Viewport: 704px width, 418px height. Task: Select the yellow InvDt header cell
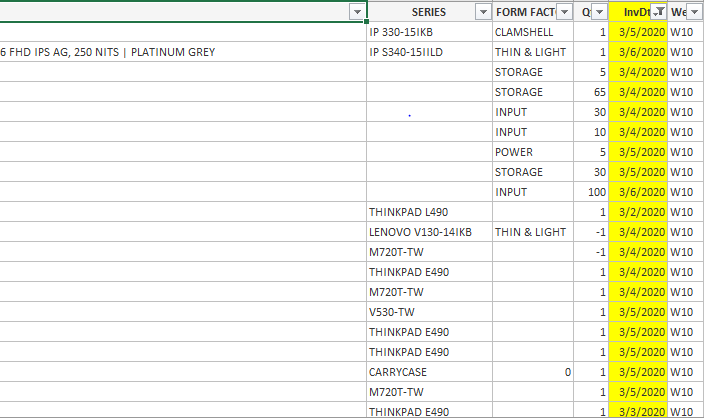pos(633,12)
